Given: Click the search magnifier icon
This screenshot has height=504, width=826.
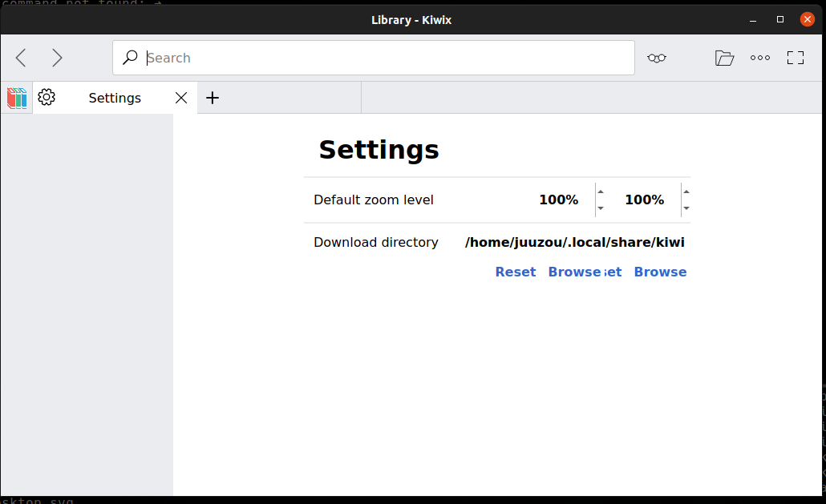Looking at the screenshot, I should tap(129, 58).
